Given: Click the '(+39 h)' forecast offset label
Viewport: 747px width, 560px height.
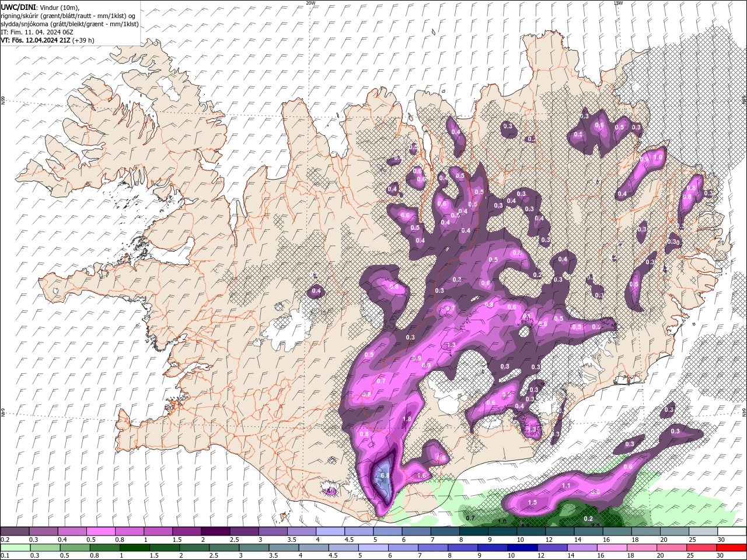Looking at the screenshot, I should (x=83, y=40).
